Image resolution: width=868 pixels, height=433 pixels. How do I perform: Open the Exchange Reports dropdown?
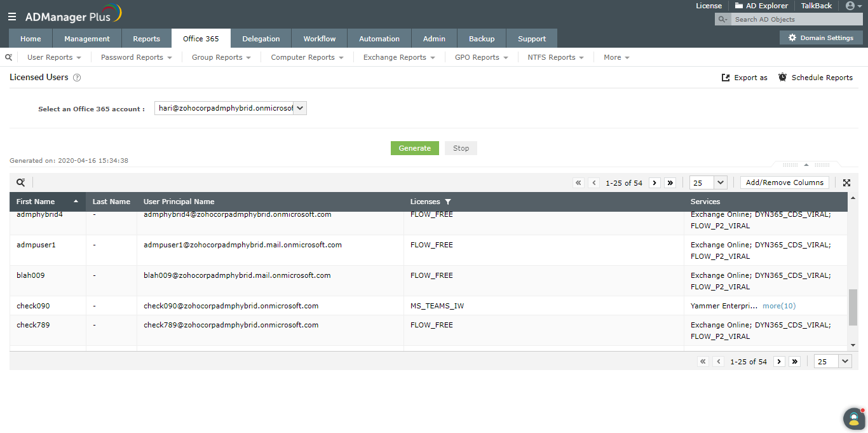pyautogui.click(x=399, y=57)
